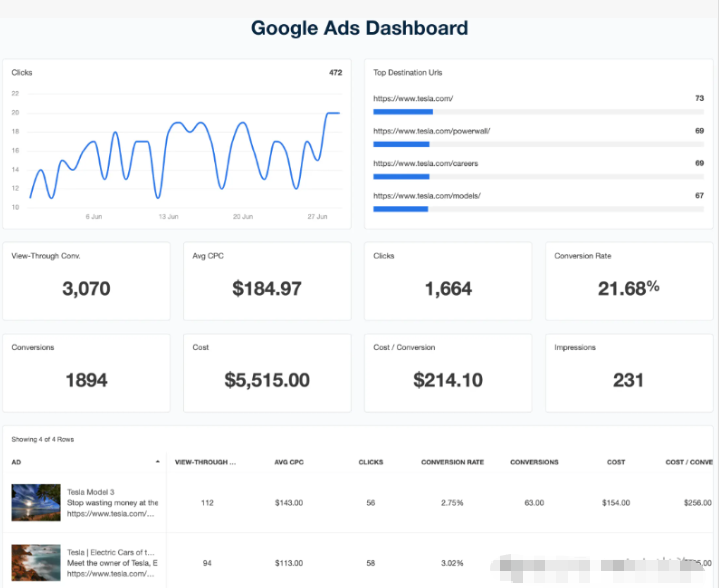Click the Tesla Model 3 ad title

click(90, 492)
